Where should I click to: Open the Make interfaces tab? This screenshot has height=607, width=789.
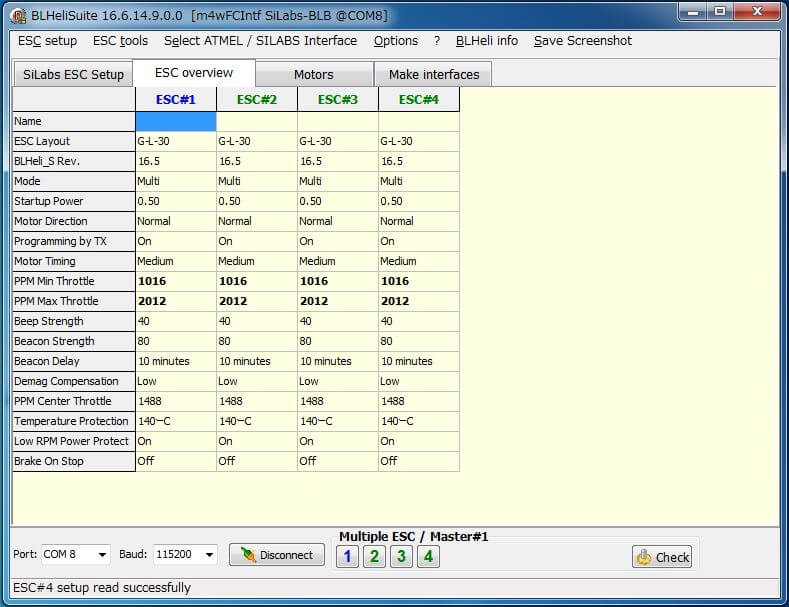point(434,74)
